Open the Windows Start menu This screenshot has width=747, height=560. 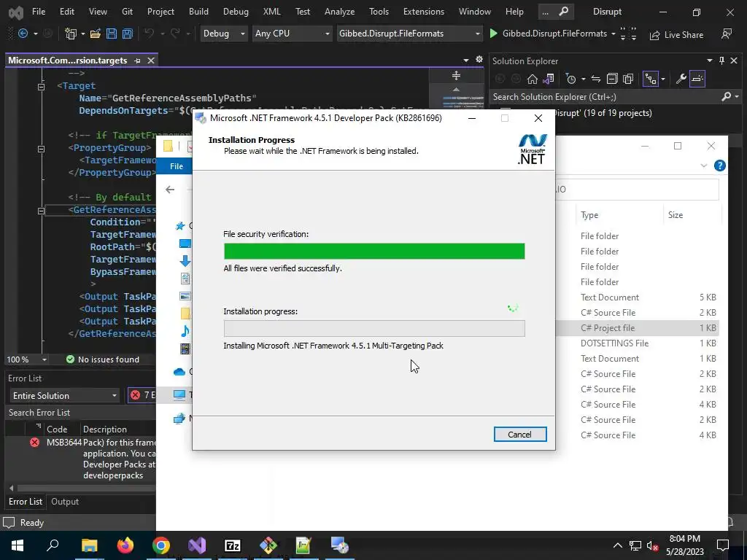[18, 545]
